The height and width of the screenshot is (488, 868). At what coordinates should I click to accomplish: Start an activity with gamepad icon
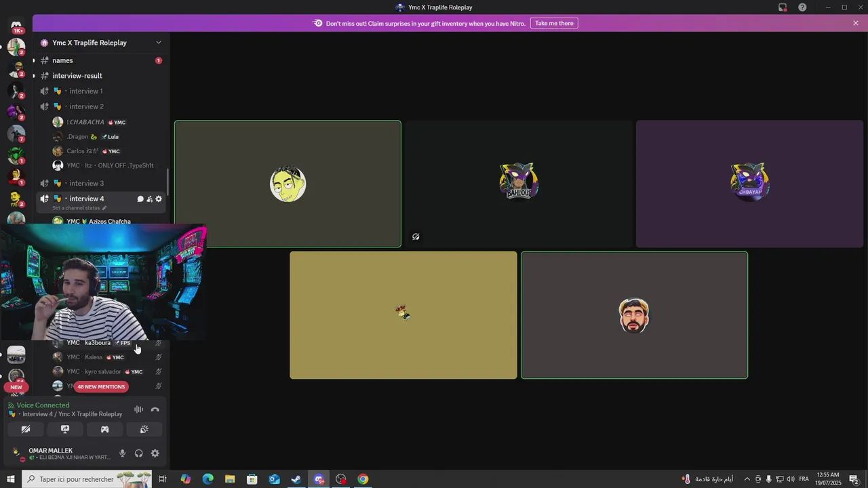tap(104, 429)
